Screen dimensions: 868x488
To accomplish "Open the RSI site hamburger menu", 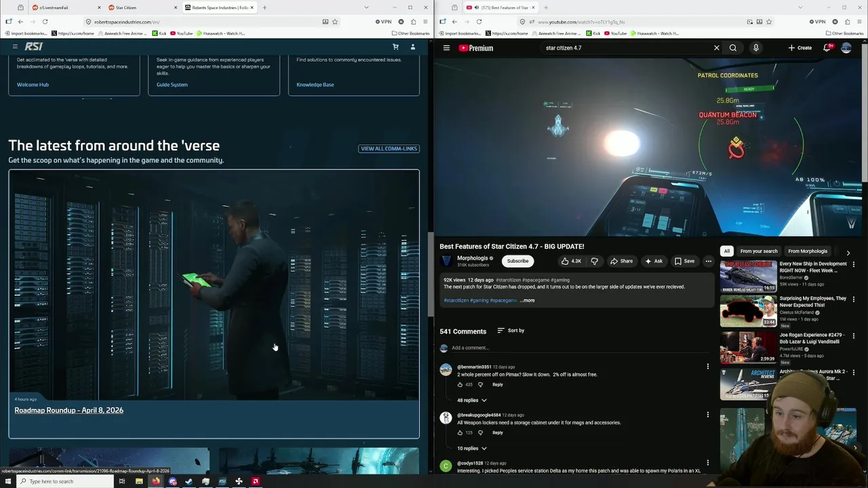I will pos(15,47).
